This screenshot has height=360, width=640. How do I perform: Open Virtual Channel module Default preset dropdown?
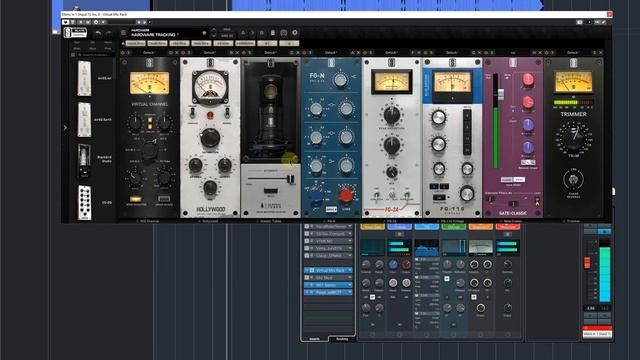point(149,53)
